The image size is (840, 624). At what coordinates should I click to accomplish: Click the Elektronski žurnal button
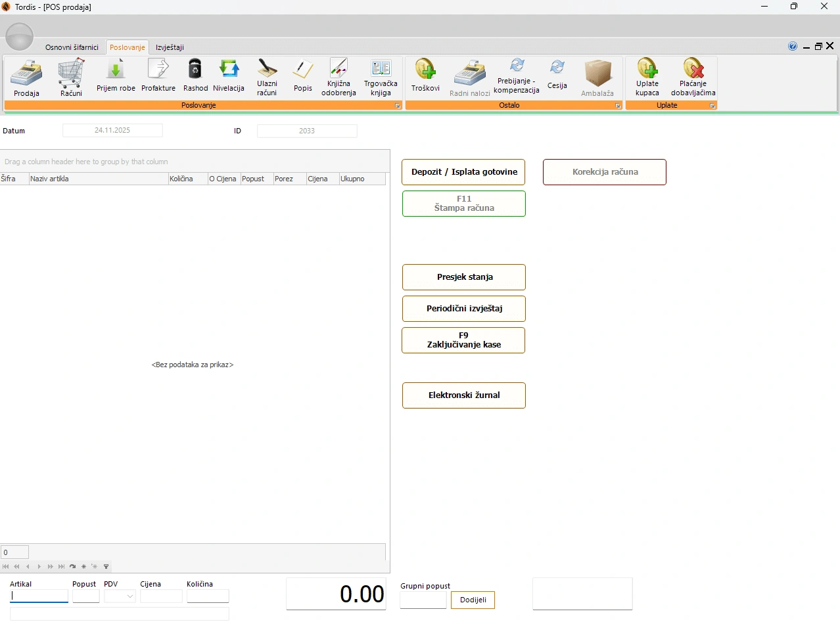pos(464,395)
